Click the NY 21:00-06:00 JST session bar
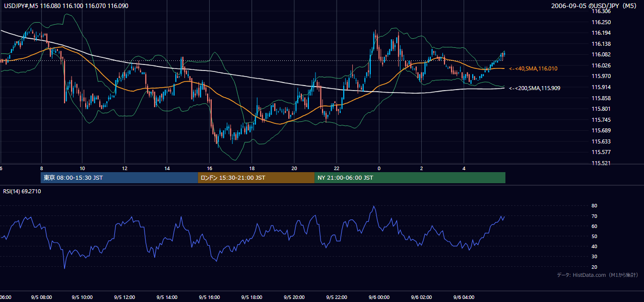 point(410,178)
